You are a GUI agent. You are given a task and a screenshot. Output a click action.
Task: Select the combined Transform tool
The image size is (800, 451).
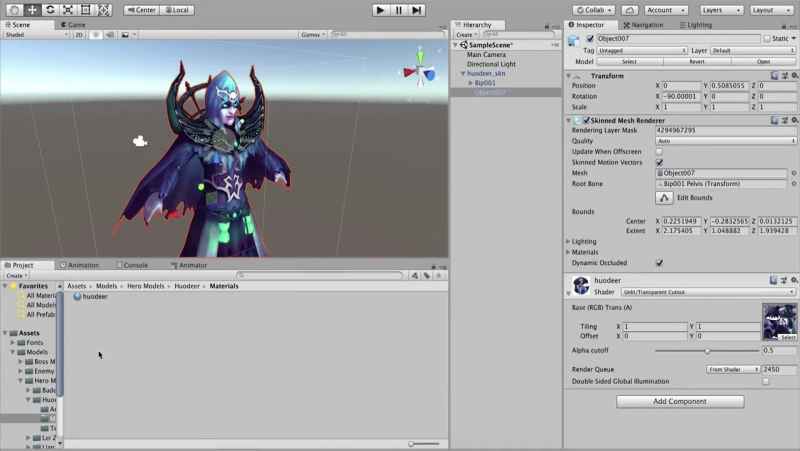(x=104, y=10)
